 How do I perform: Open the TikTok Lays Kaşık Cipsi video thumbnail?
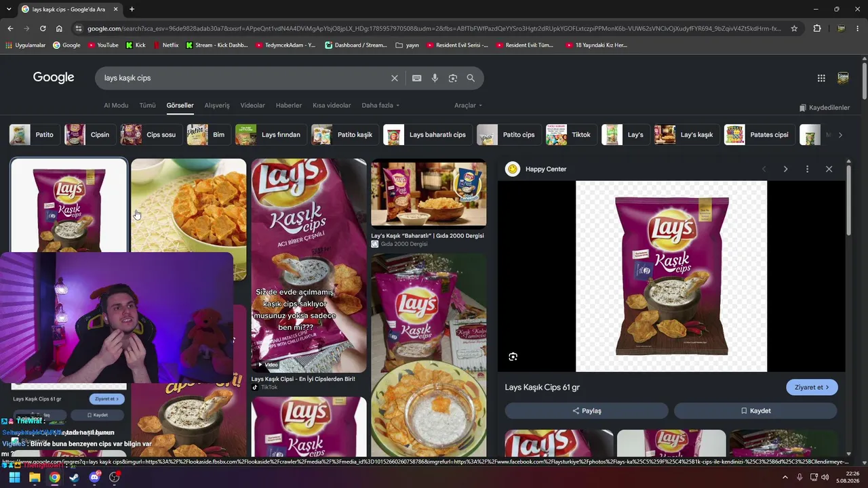tap(309, 266)
